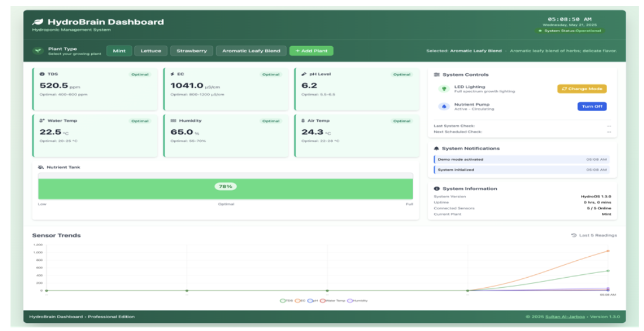Click the 6.2 pH reading
This screenshot has width=644, height=331.
(x=309, y=85)
